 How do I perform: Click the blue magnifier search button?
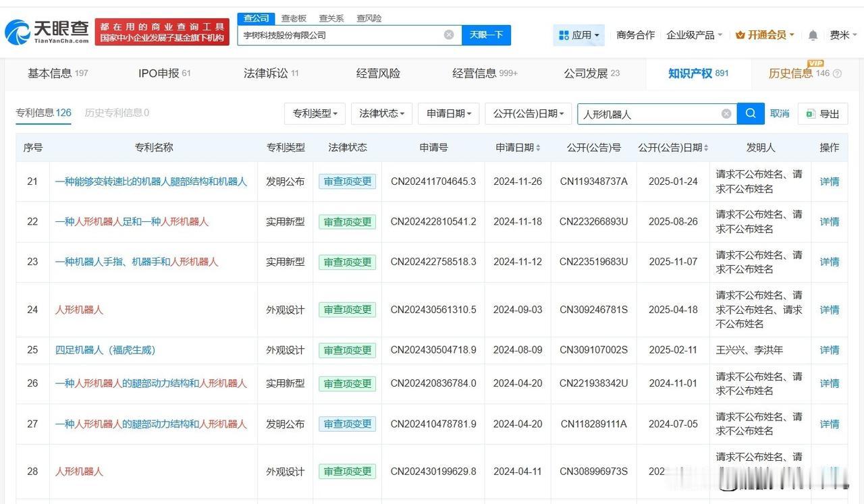[x=751, y=113]
